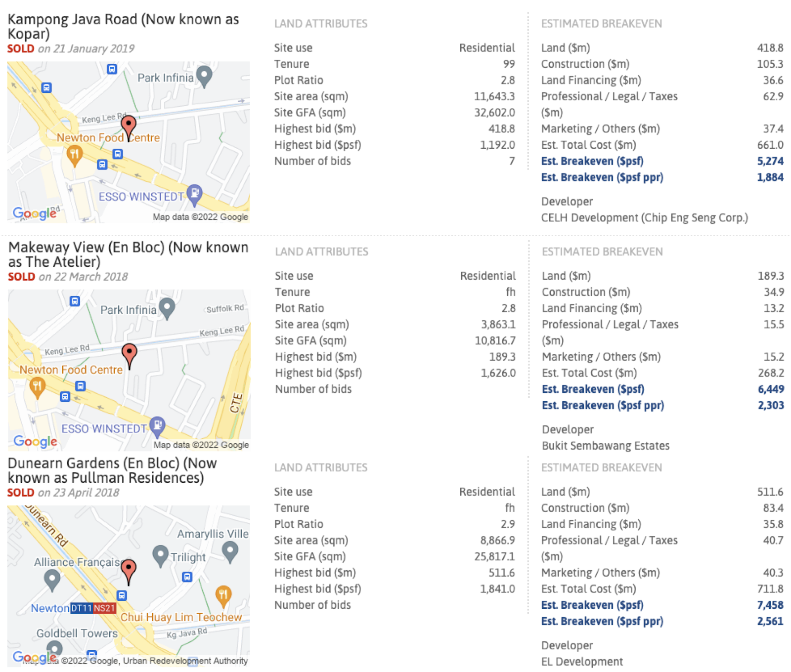This screenshot has width=791, height=672.
Task: Click the Newton DT11 NS21 station label
Action: pyautogui.click(x=74, y=608)
